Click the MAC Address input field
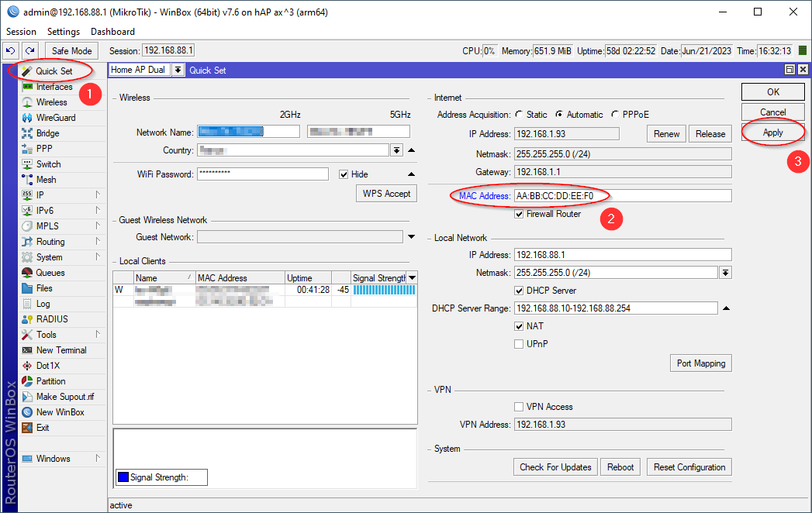The image size is (812, 513). (623, 196)
